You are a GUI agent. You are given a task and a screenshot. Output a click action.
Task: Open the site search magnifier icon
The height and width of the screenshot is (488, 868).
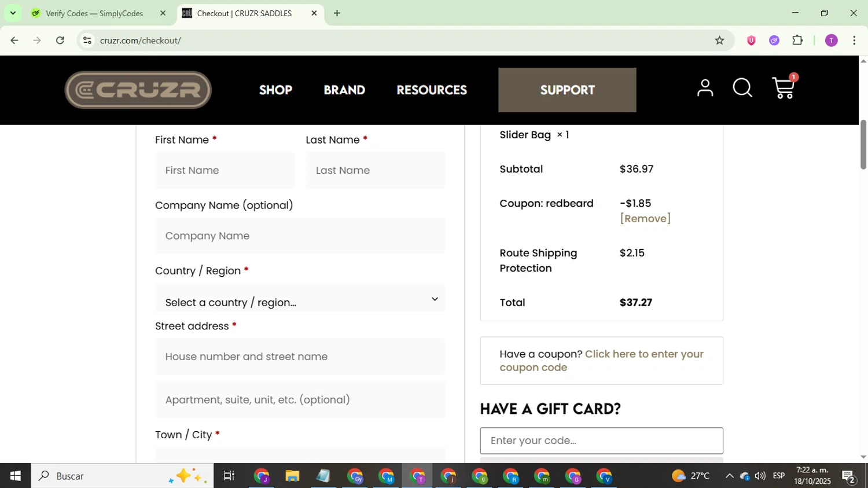click(x=742, y=88)
